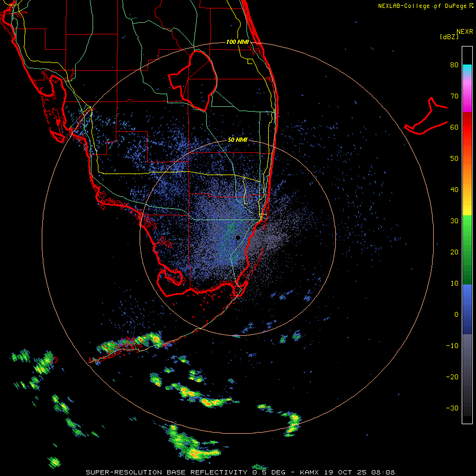Click the -10 value on dBZ scale
Viewport: 476px width, 476px height.
[452, 346]
